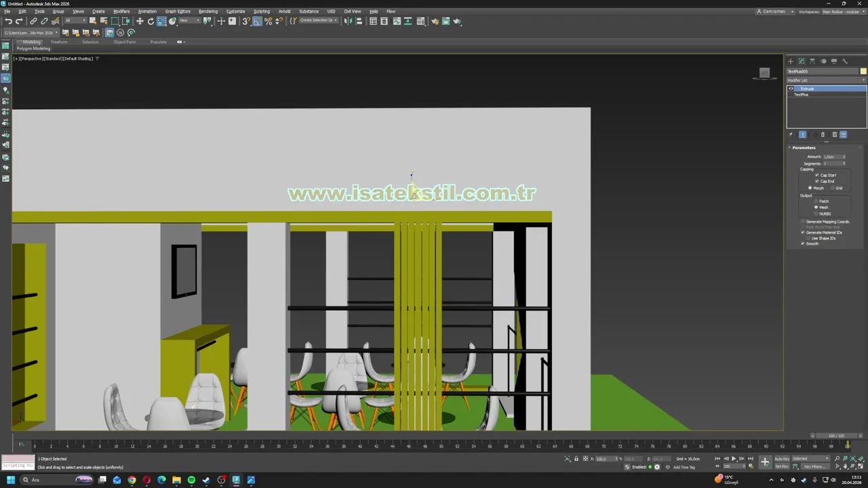
Task: Toggle the Cap Start checkbox
Action: (817, 175)
